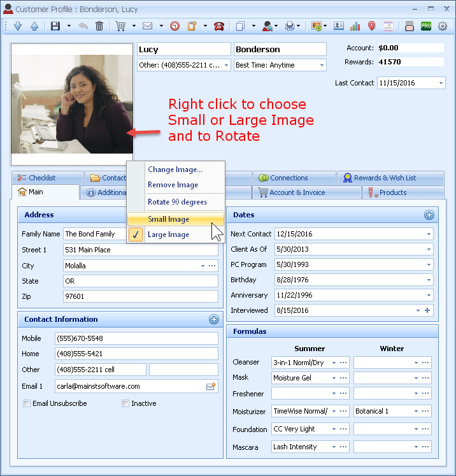Click the gray PAD device toolbar icon
456x476 pixels.
pos(410,26)
